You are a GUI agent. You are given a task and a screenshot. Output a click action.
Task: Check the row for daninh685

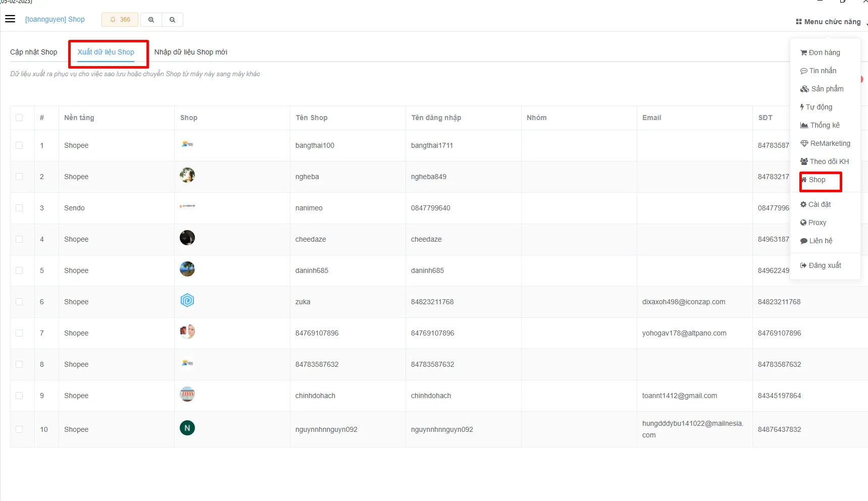click(19, 270)
